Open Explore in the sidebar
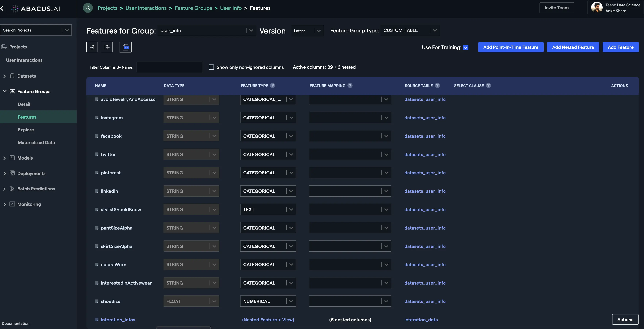Image resolution: width=644 pixels, height=329 pixels. point(26,130)
